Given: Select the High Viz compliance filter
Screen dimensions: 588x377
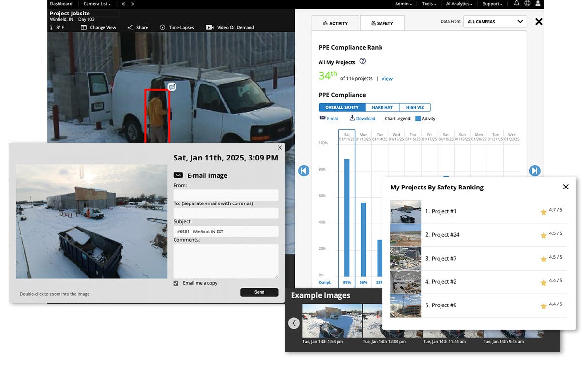Looking at the screenshot, I should tap(415, 107).
